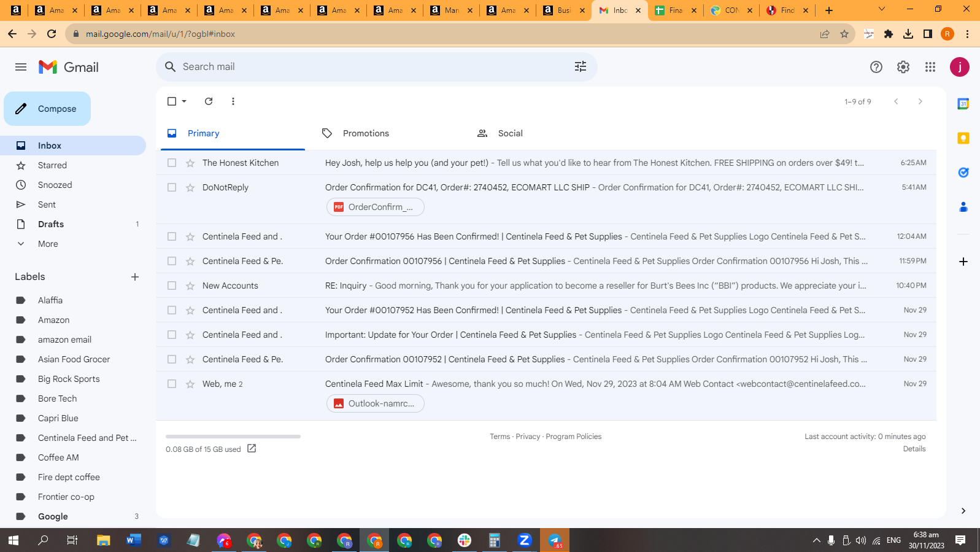Viewport: 980px width, 552px height.
Task: Select the Web, me email checkbox
Action: point(172,384)
